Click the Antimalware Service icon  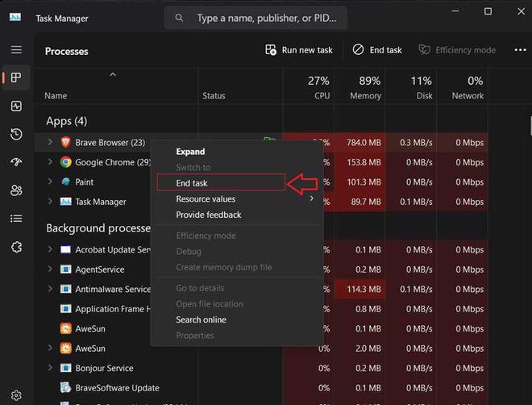click(65, 289)
